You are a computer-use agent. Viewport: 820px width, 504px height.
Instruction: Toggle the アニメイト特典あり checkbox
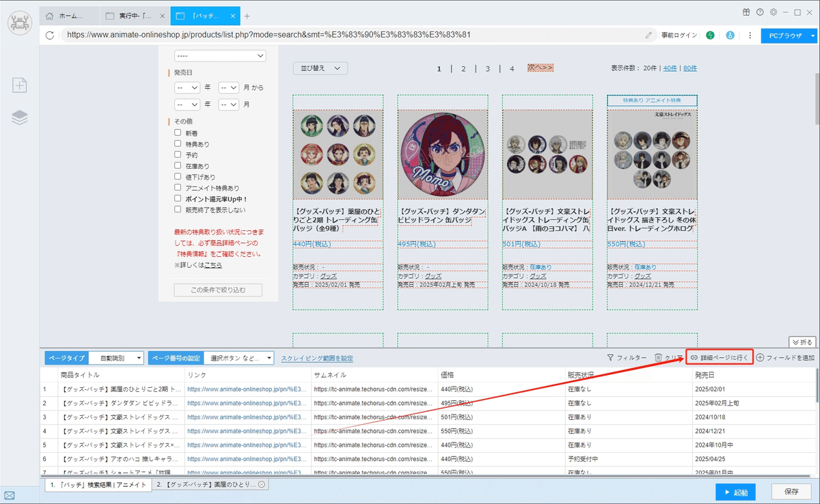[x=178, y=188]
